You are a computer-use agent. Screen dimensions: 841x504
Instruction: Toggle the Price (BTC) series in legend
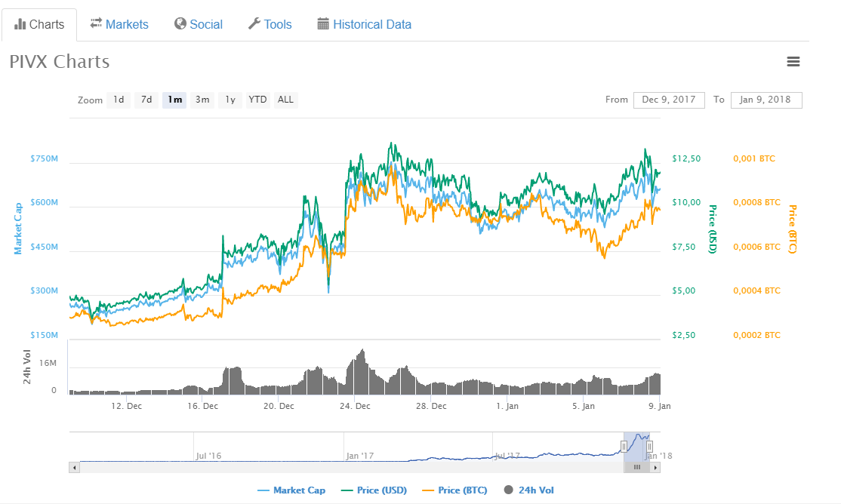click(x=454, y=490)
